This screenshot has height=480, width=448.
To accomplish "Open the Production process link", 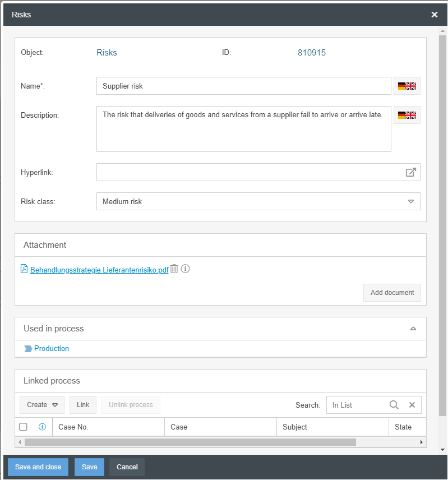I will [x=52, y=349].
